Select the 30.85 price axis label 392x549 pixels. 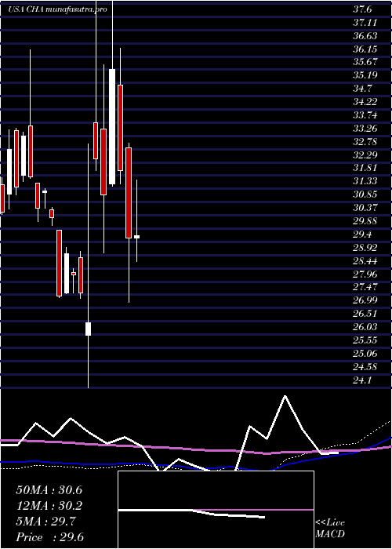[365, 195]
